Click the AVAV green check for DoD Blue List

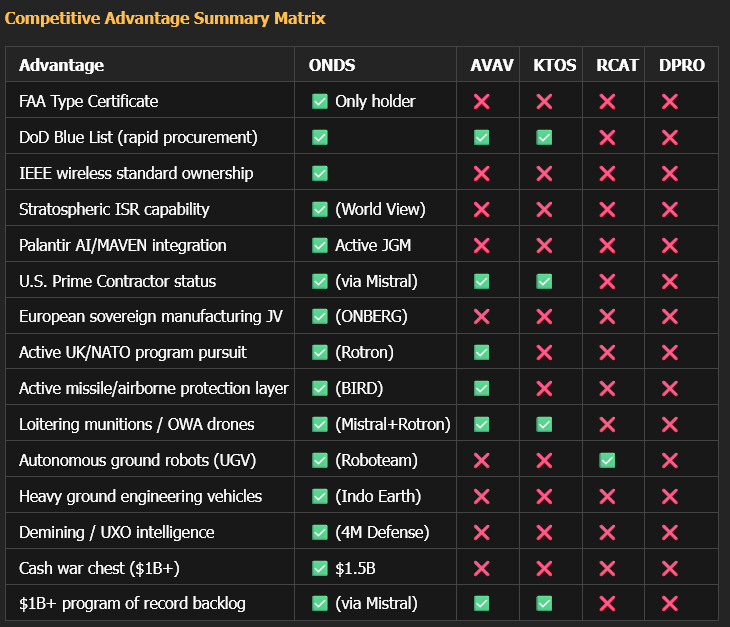point(481,137)
